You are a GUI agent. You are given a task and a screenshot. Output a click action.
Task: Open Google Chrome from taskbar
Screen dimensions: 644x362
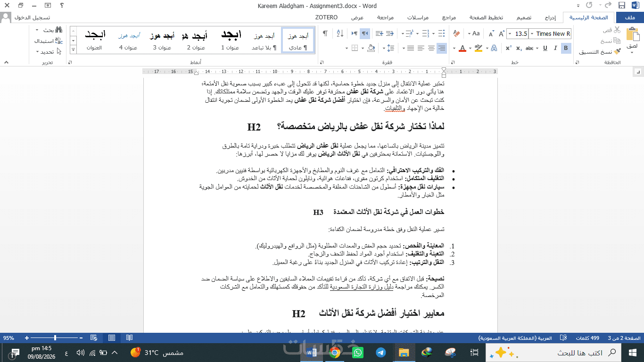(x=335, y=353)
